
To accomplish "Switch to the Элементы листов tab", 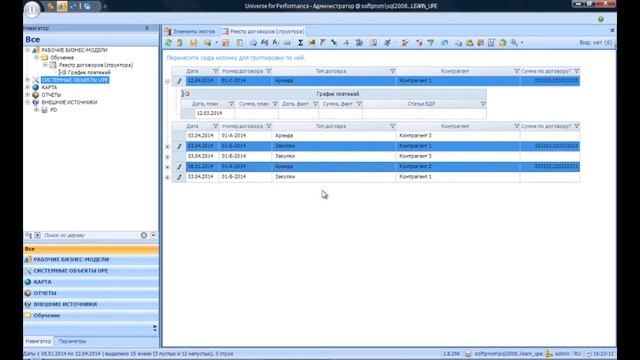I will click(x=190, y=31).
